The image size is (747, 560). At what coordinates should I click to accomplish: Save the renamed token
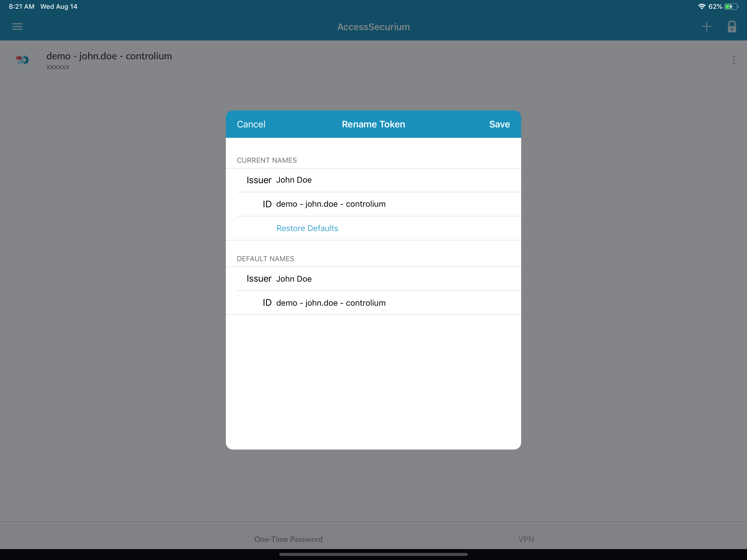pos(500,124)
